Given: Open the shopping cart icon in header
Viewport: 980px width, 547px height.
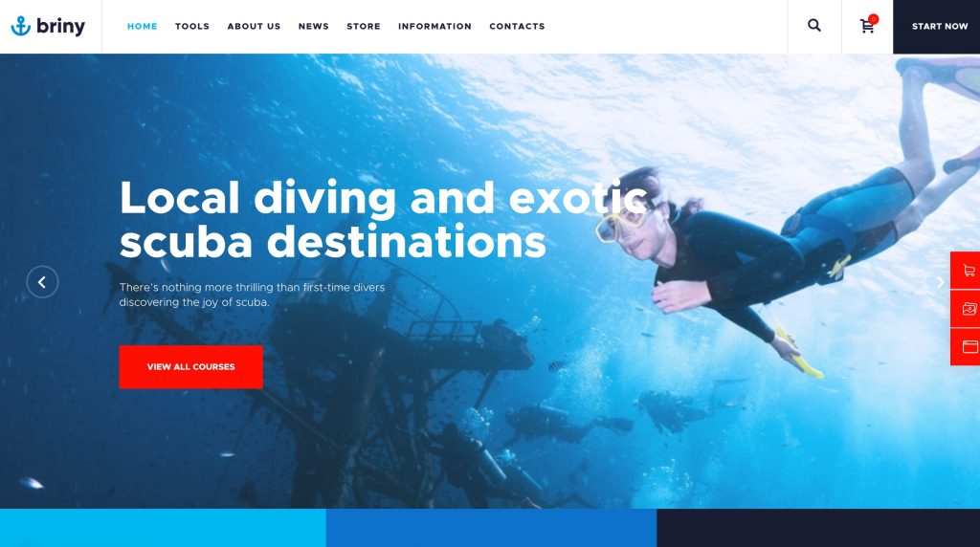Looking at the screenshot, I should 867,26.
